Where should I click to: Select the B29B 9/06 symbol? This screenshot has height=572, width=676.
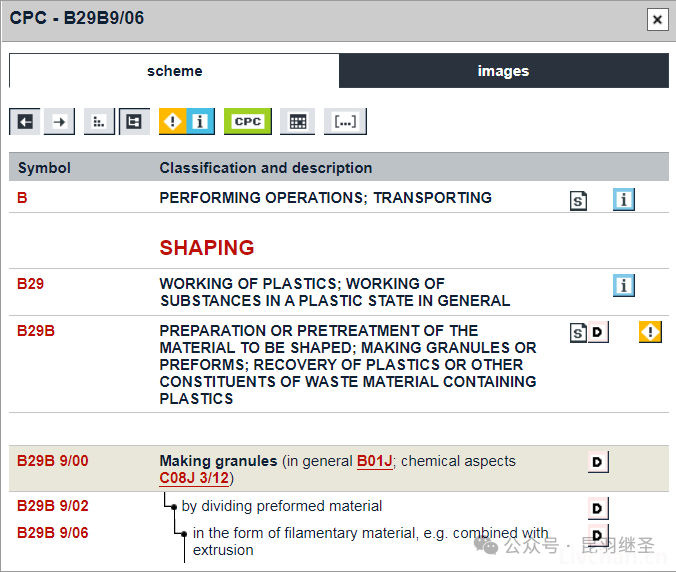[x=53, y=533]
